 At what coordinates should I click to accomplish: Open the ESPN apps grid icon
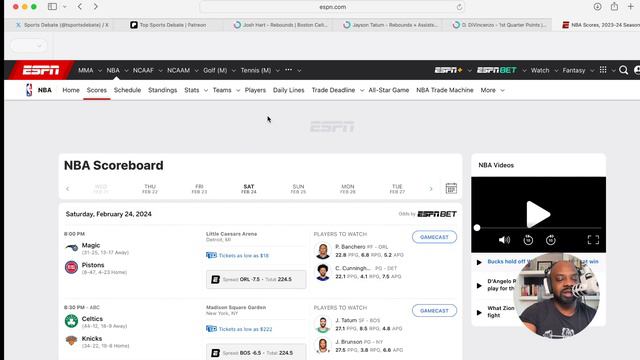coord(603,70)
